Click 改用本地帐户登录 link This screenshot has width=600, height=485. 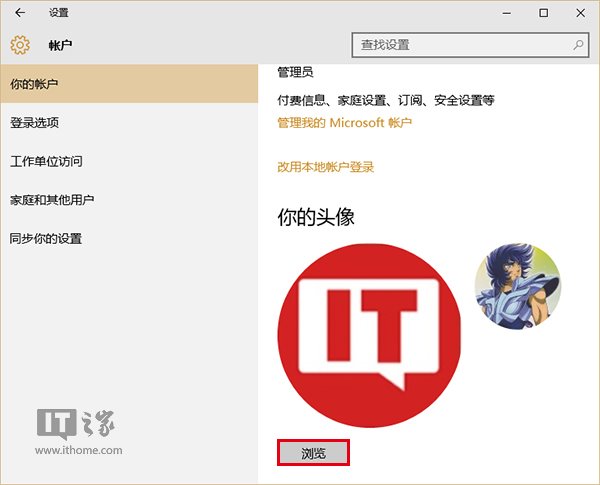point(326,167)
